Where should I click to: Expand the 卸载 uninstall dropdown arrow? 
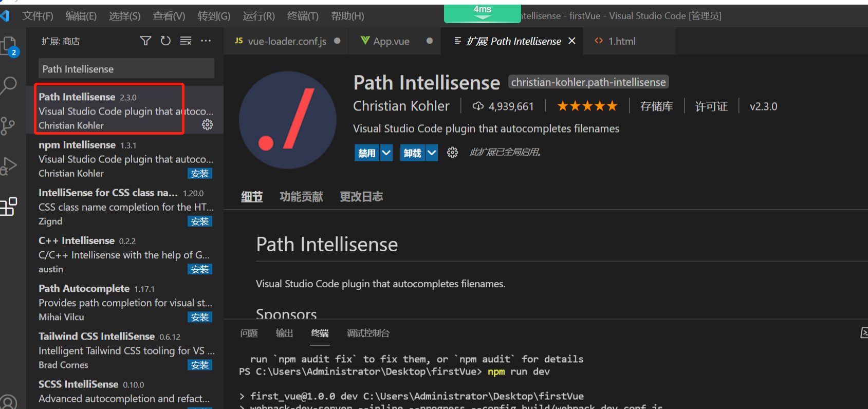click(432, 153)
